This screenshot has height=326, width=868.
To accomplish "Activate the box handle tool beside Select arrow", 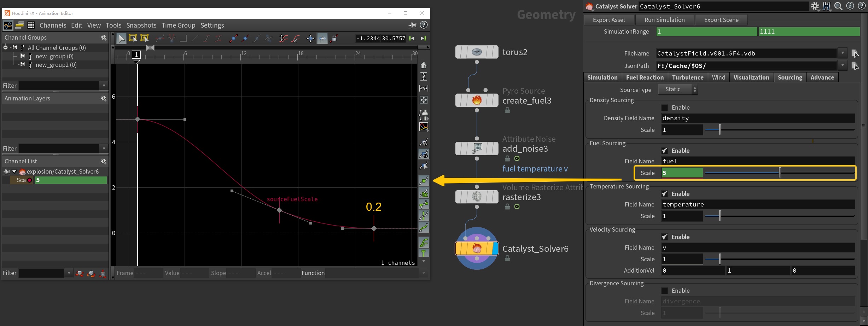I will pyautogui.click(x=133, y=38).
